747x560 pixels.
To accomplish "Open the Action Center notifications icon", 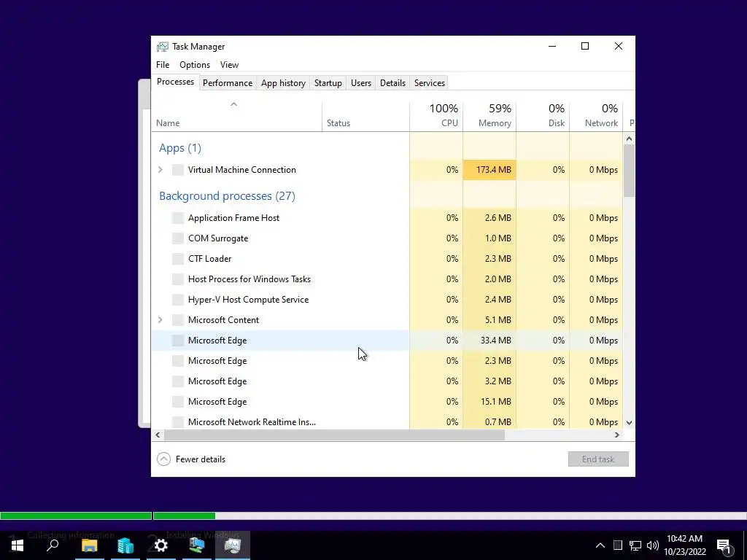I will (724, 545).
